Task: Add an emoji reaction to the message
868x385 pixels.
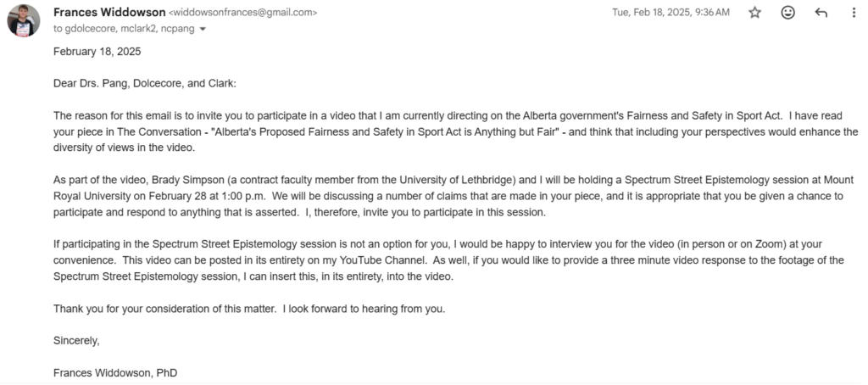Action: tap(787, 13)
